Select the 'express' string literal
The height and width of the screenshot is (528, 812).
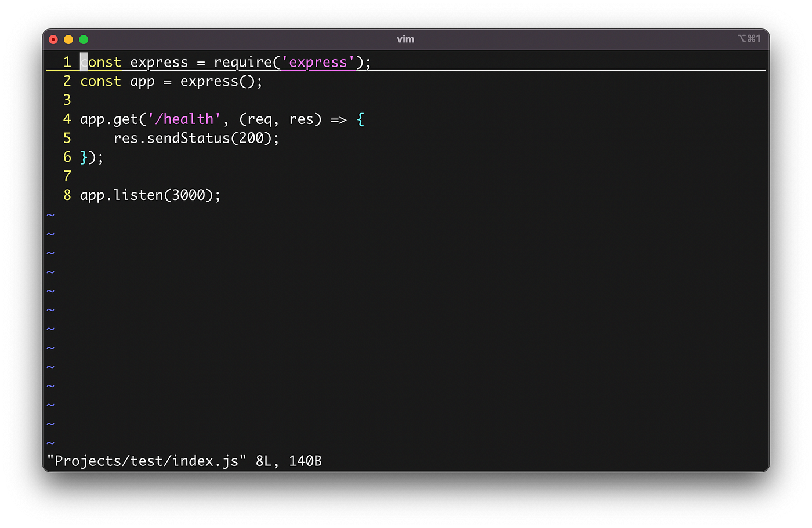(x=318, y=62)
